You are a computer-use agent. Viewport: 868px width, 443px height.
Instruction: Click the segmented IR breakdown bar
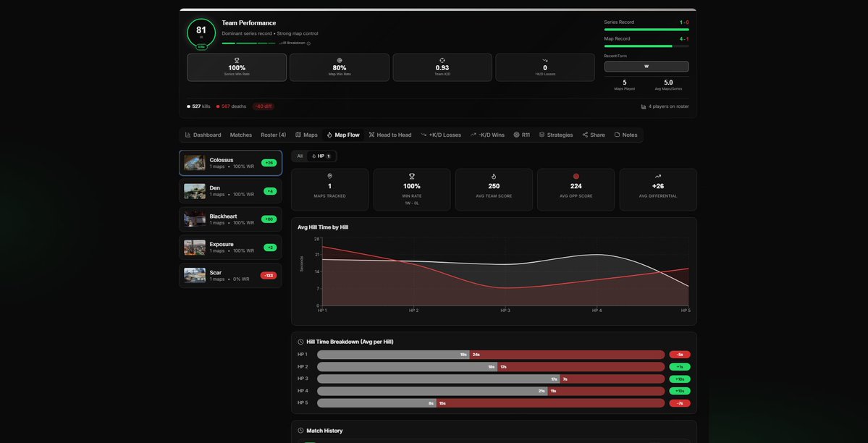point(248,43)
